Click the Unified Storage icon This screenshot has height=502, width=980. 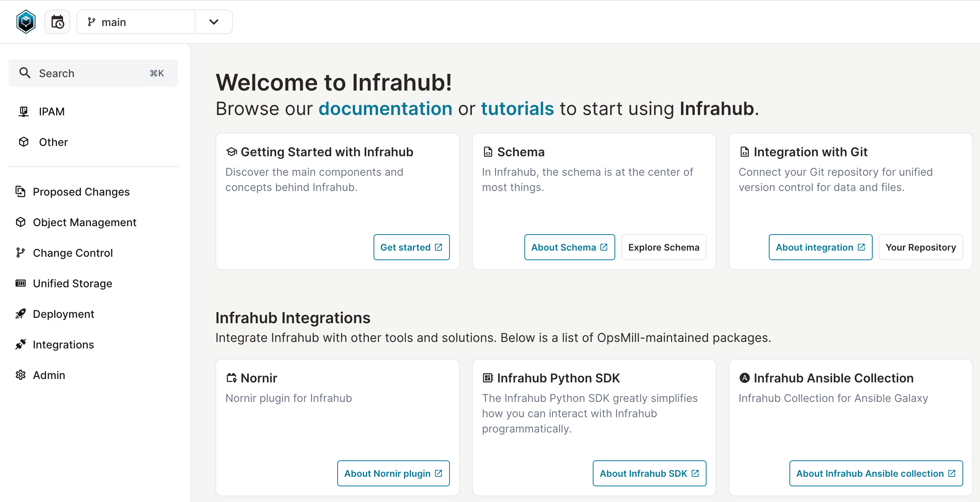click(21, 283)
